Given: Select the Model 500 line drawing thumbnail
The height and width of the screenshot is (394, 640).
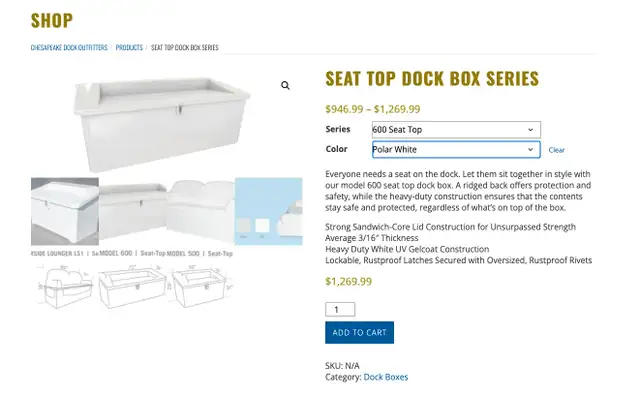Looking at the screenshot, I should click(200, 285).
